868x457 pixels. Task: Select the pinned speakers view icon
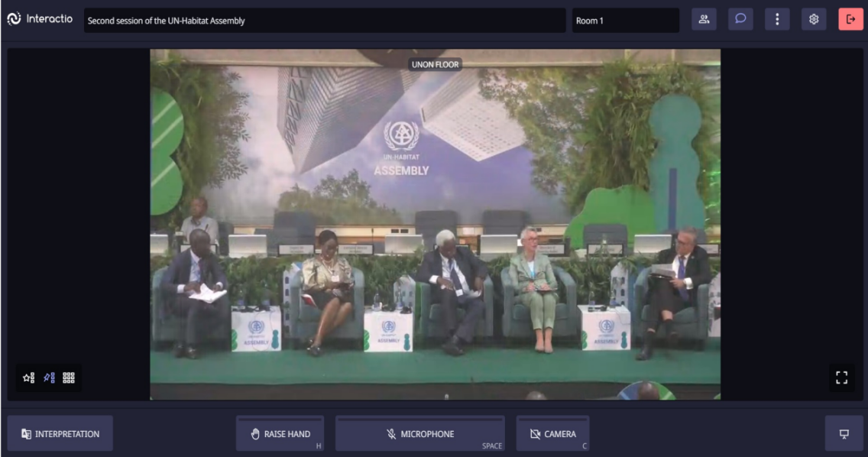point(49,378)
